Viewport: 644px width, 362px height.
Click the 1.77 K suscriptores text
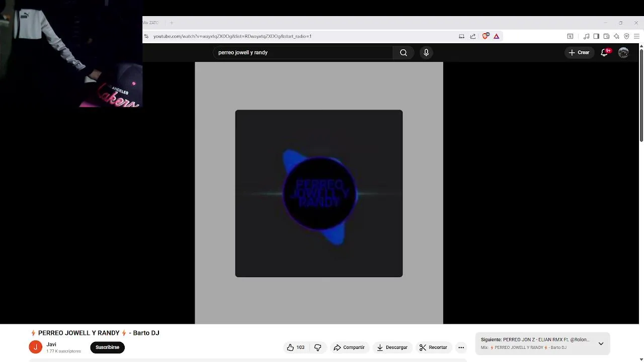pos(63,351)
